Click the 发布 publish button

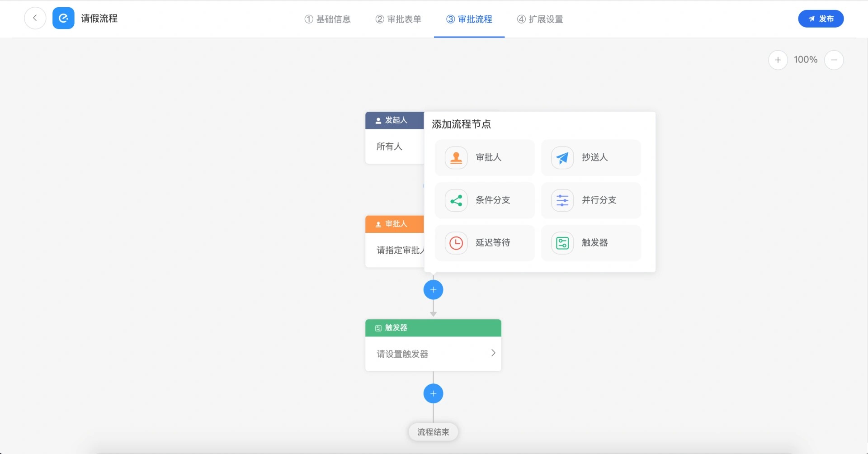coord(821,19)
